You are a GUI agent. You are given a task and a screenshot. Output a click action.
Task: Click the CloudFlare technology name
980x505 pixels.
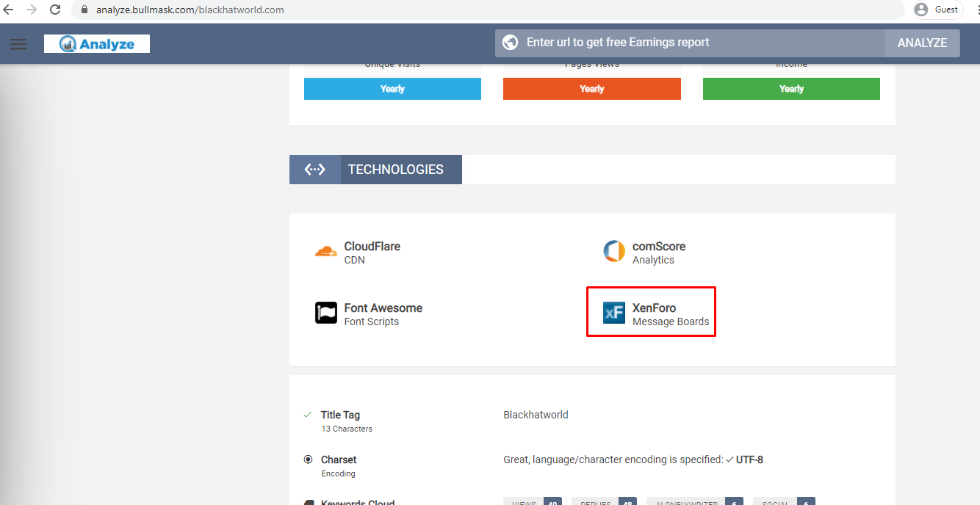(372, 247)
